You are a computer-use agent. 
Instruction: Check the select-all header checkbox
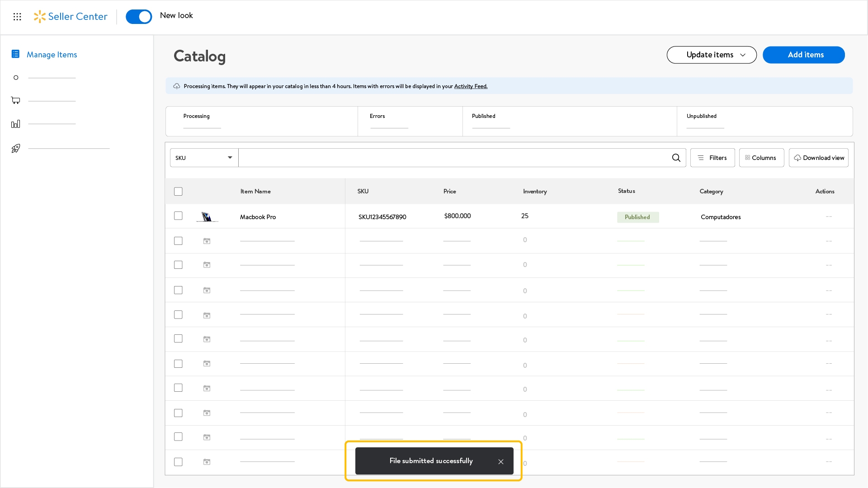pyautogui.click(x=178, y=192)
